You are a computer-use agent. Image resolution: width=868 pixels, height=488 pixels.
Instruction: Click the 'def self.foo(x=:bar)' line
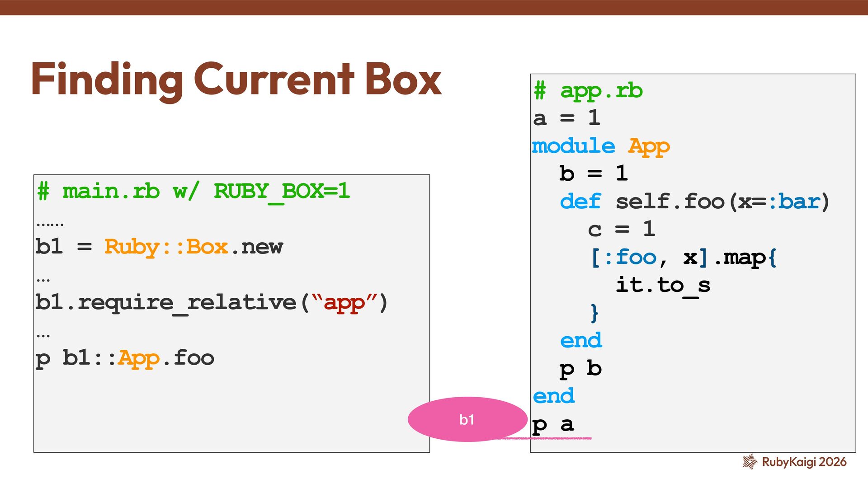pyautogui.click(x=694, y=202)
